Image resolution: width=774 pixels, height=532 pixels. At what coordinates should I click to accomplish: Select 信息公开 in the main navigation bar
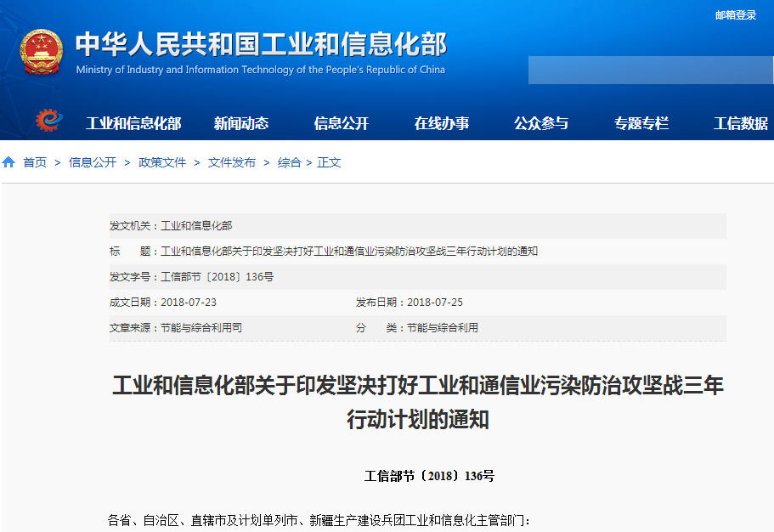342,123
